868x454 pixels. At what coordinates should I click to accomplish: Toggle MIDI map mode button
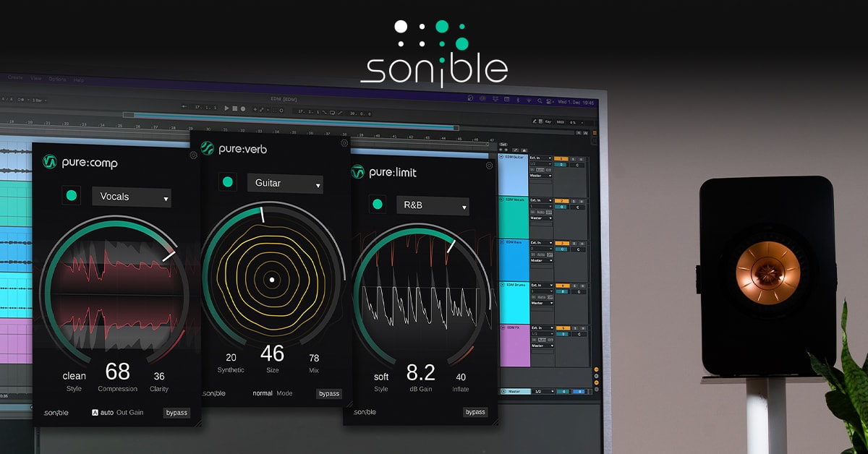click(x=561, y=122)
